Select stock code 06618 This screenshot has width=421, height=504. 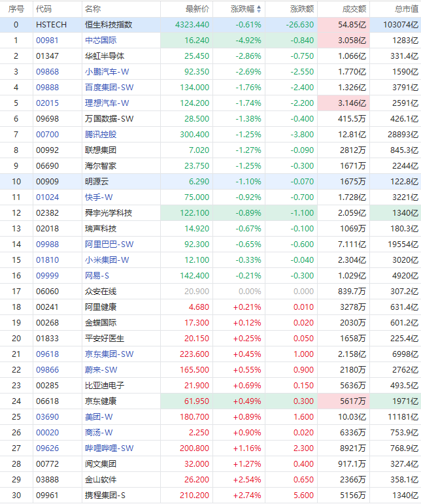point(47,401)
